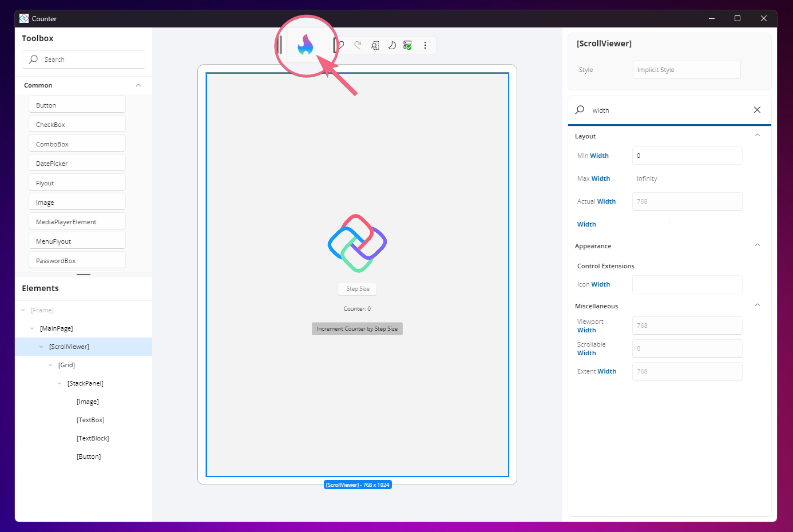Image resolution: width=793 pixels, height=532 pixels.
Task: Select [Image] in the Elements tree
Action: [88, 402]
